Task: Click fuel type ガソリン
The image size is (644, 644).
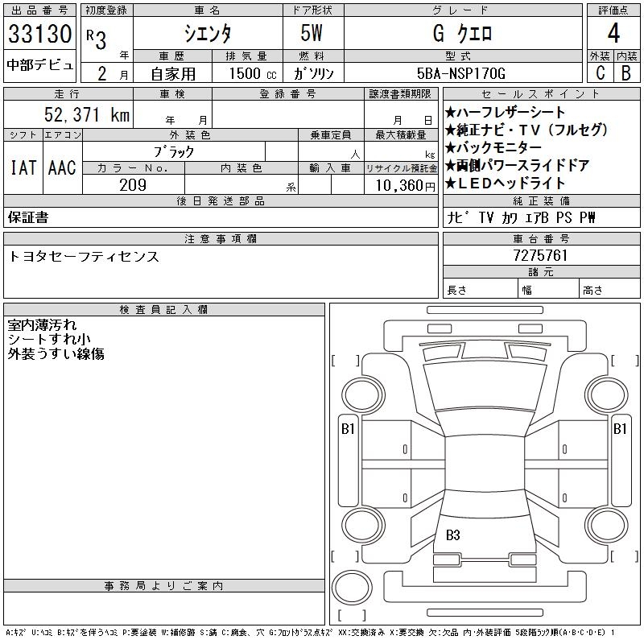Action: 313,74
